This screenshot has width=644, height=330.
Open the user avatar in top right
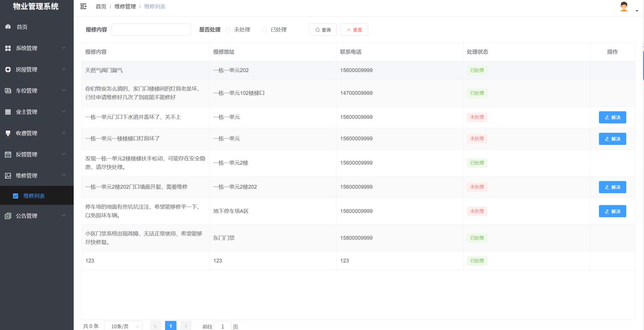click(623, 7)
